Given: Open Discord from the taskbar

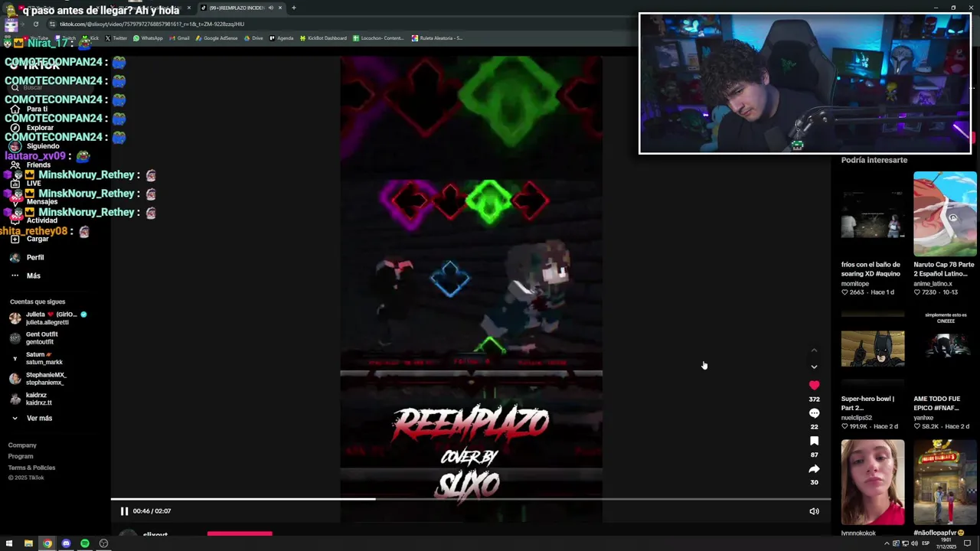Looking at the screenshot, I should 66,543.
